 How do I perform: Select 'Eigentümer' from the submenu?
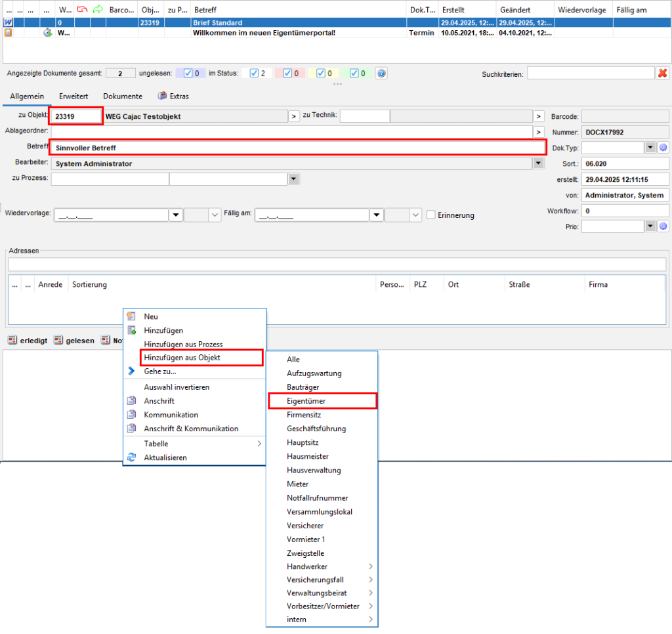click(x=322, y=401)
